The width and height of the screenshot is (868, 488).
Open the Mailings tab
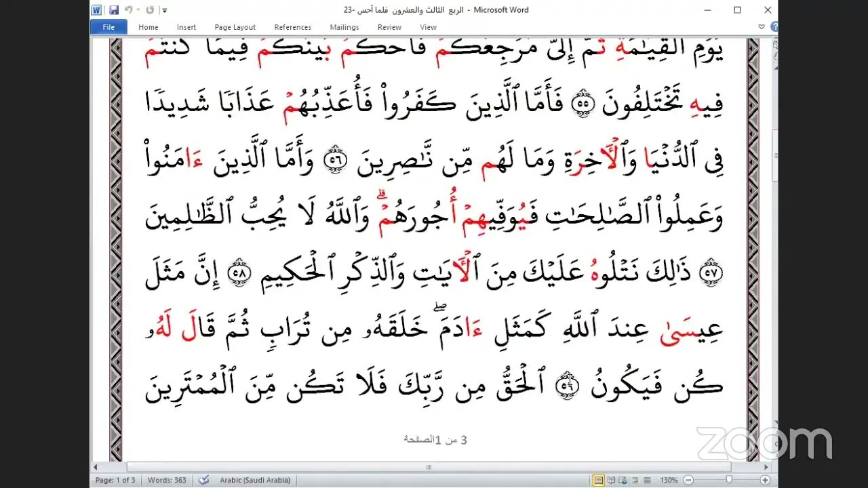pyautogui.click(x=344, y=27)
